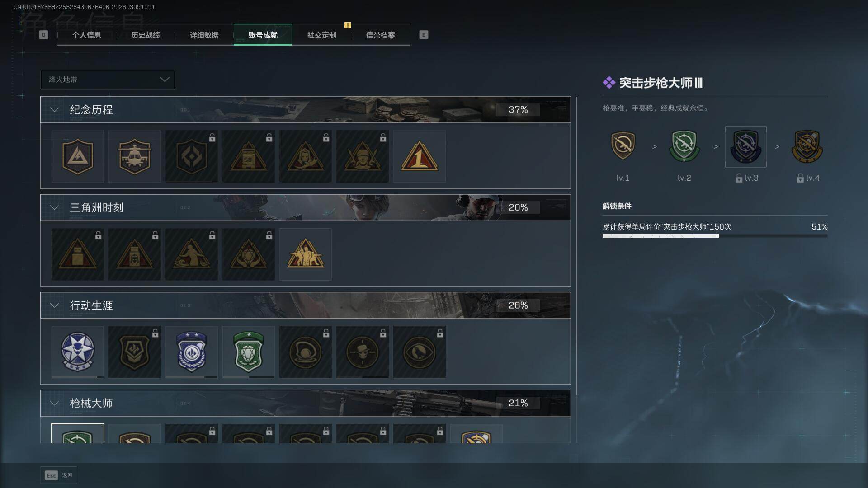Screen dimensions: 868x488
Task: Click the 突击步枪大师 unlock progress bar
Action: (715, 236)
